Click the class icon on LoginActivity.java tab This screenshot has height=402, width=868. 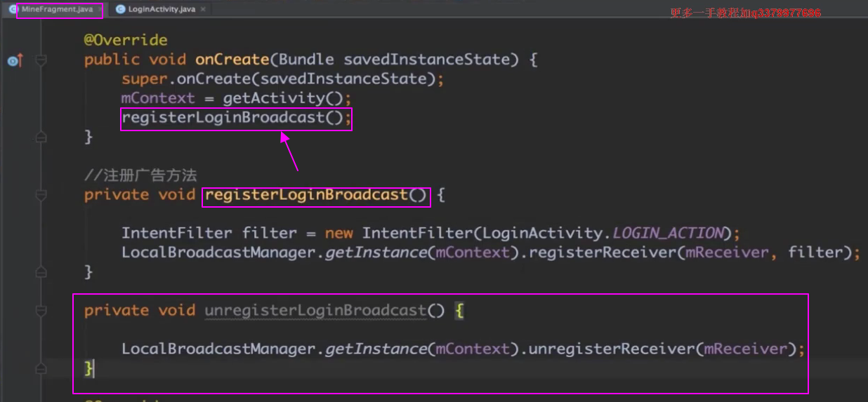tap(121, 10)
